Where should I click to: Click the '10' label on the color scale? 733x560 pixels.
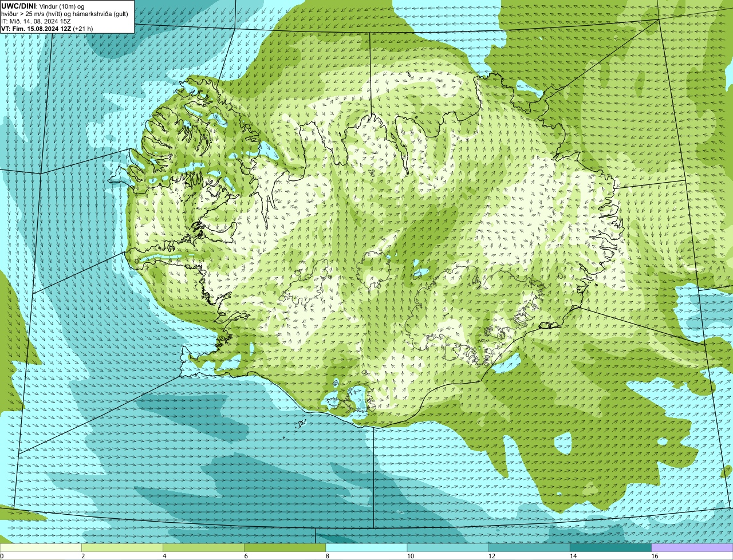coord(410,556)
